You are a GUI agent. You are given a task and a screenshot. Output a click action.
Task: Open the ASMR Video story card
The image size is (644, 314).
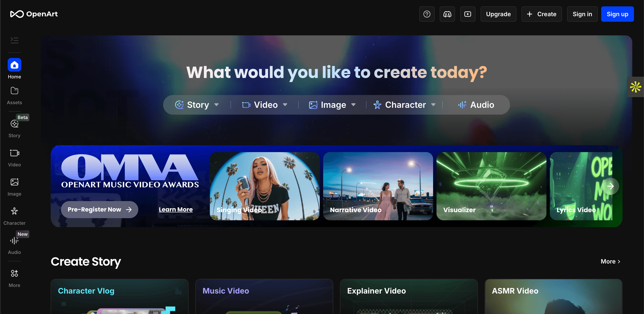tap(553, 297)
